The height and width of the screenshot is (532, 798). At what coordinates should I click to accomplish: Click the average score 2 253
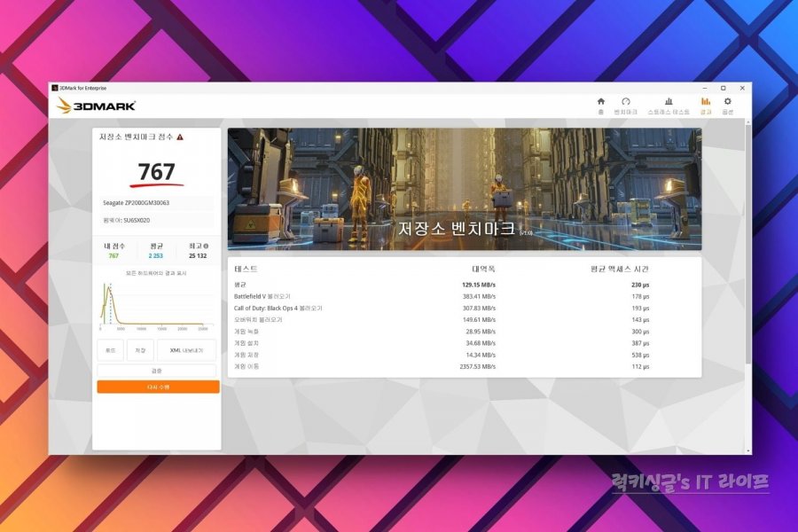(x=156, y=255)
